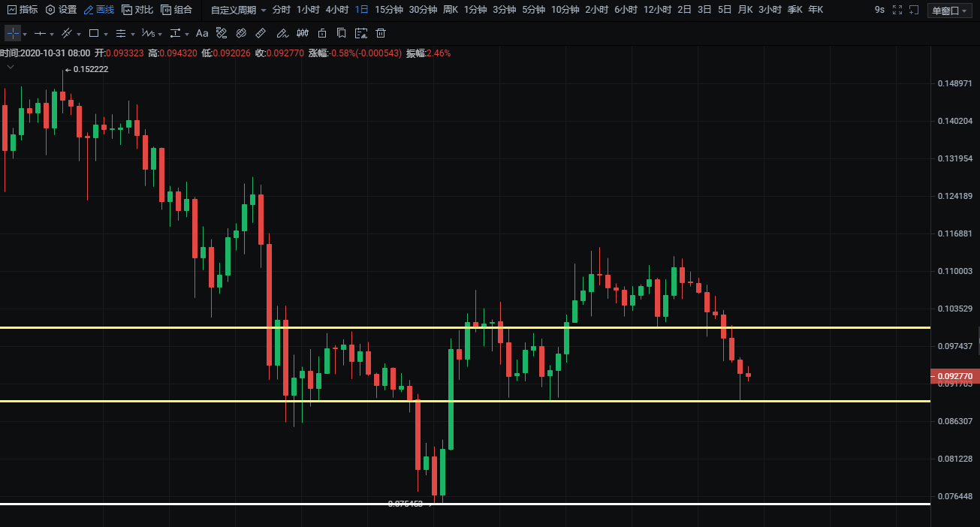Click the padlock icon to lock drawings
This screenshot has height=527, width=980.
click(322, 33)
